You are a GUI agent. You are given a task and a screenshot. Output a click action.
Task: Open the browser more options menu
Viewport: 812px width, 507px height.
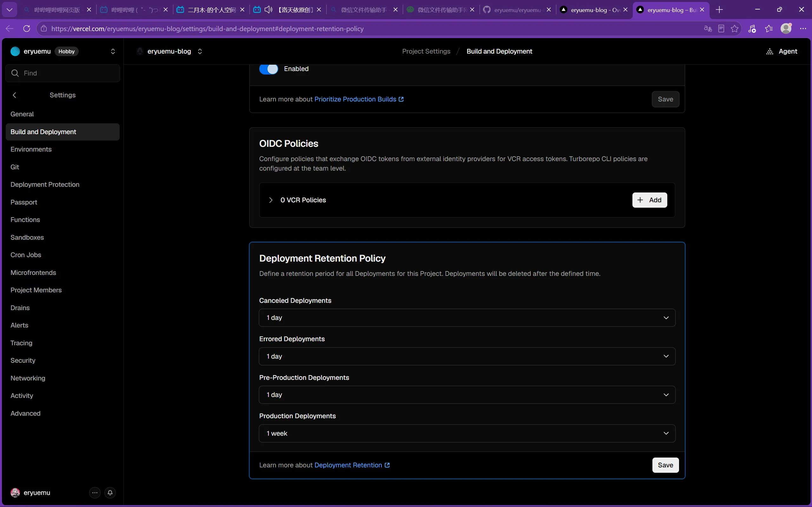tap(803, 29)
